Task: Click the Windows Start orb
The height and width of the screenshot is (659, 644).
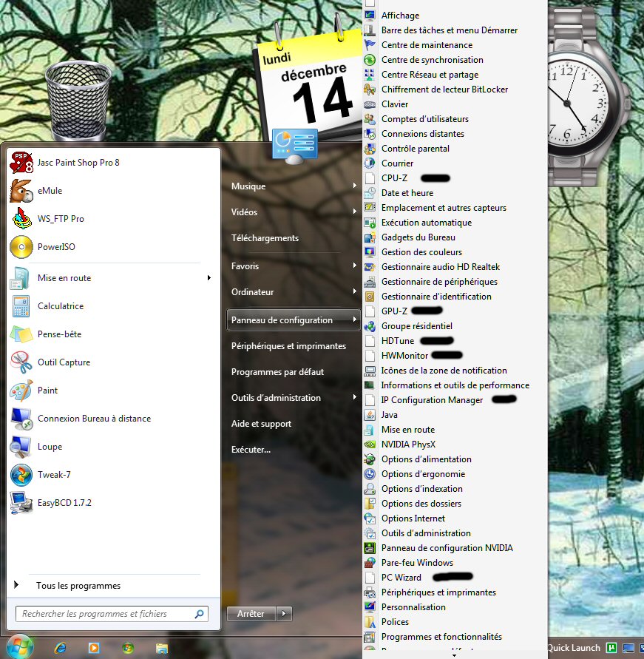Action: (x=20, y=647)
